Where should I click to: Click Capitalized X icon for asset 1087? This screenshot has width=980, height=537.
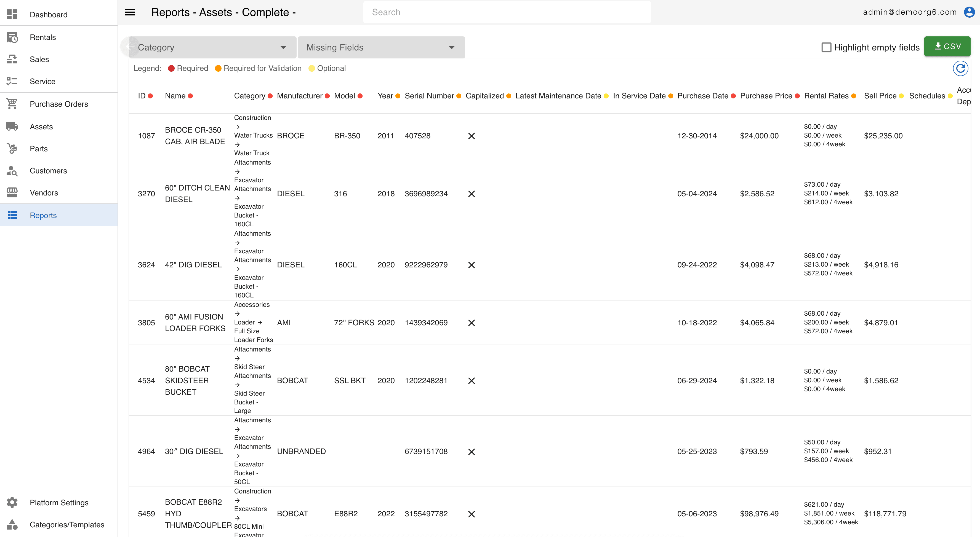coord(471,136)
